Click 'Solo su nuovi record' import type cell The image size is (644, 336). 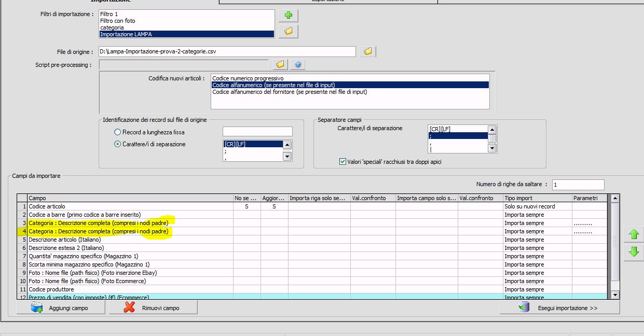(x=538, y=206)
